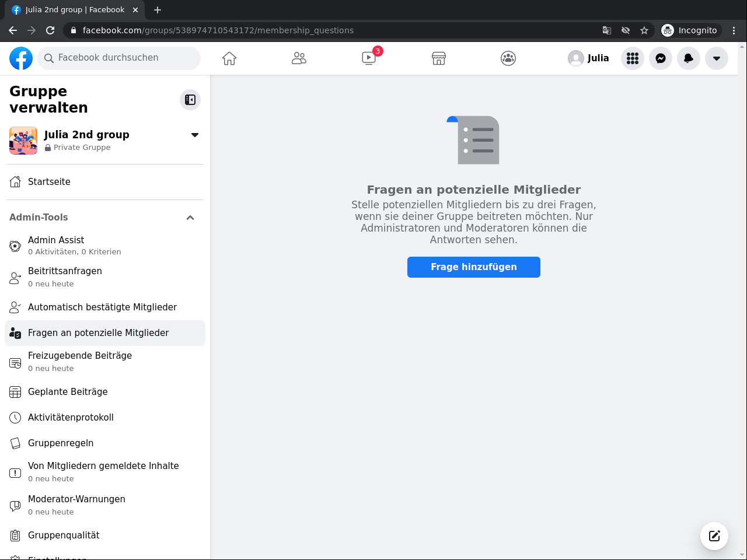Image resolution: width=747 pixels, height=560 pixels.
Task: Select Automatisch bestätigte Mitglieder
Action: [x=105, y=307]
